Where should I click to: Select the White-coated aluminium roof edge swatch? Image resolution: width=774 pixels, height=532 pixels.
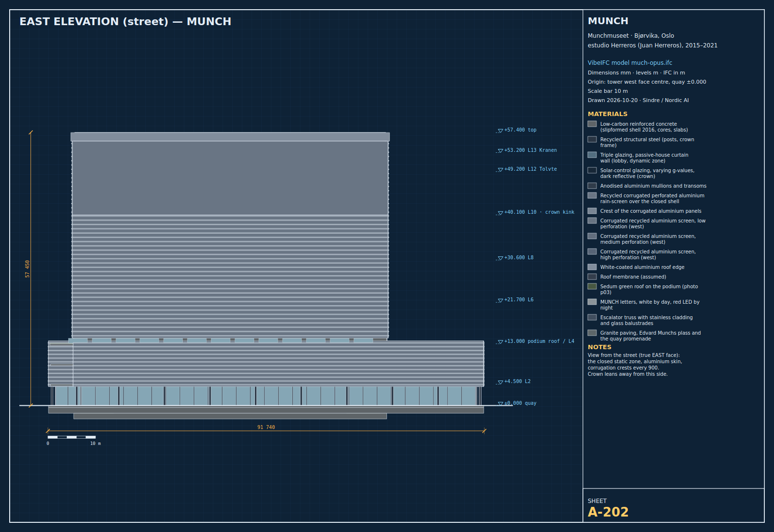coord(592,267)
